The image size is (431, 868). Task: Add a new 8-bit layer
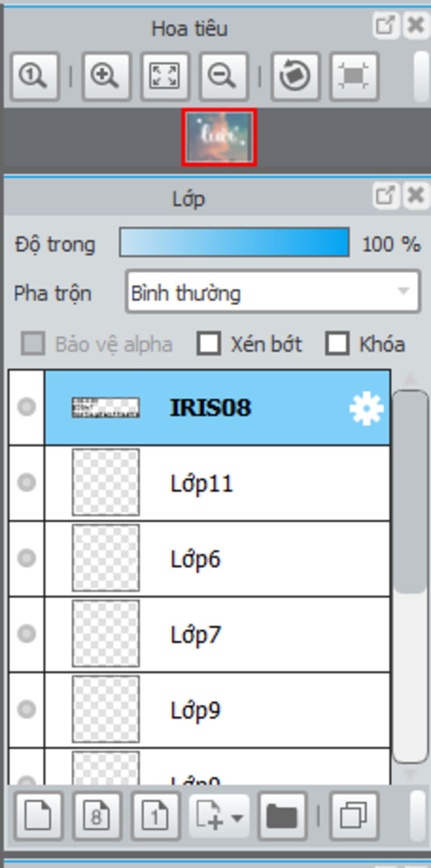pos(97,816)
